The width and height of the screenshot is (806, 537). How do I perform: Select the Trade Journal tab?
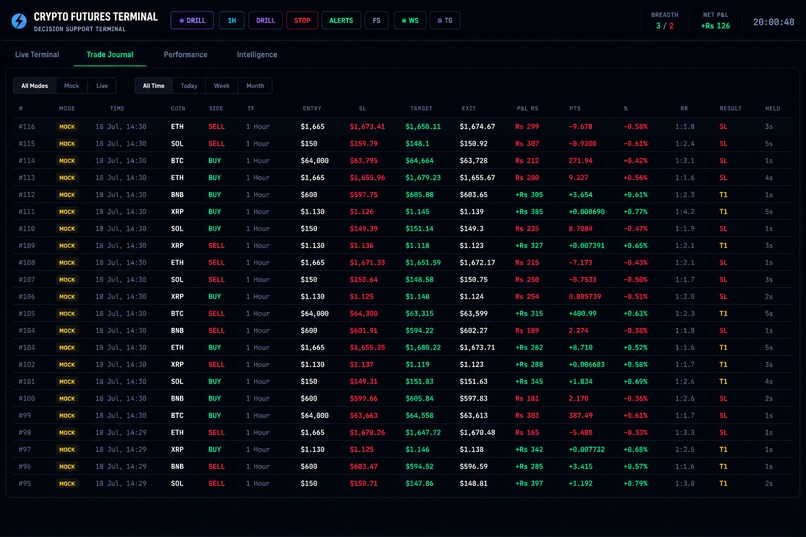pyautogui.click(x=110, y=54)
